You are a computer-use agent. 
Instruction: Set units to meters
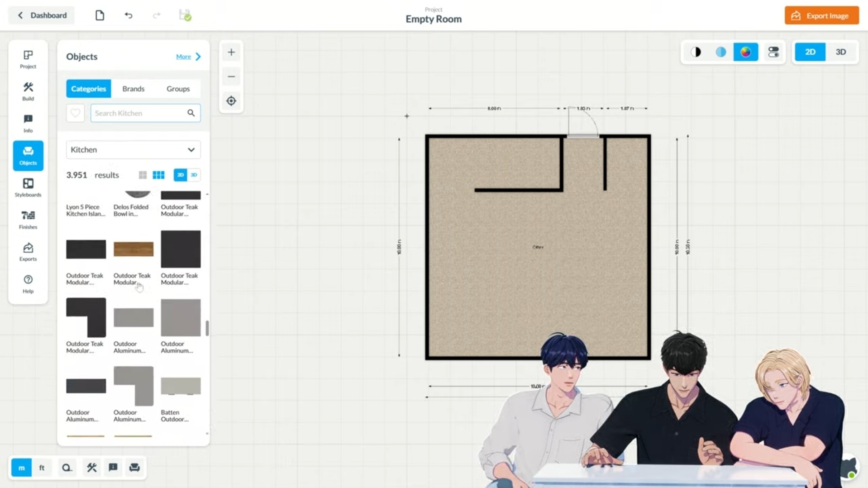pos(21,468)
